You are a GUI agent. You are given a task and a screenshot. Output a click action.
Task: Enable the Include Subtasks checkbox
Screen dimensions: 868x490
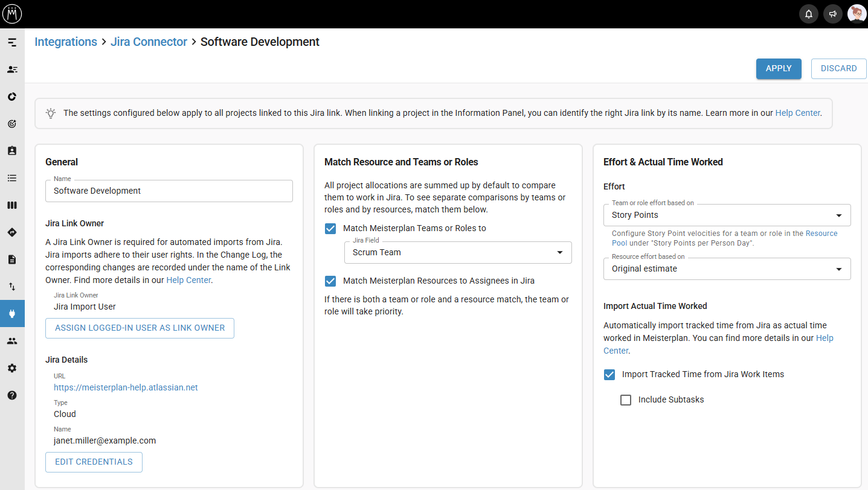coord(626,399)
